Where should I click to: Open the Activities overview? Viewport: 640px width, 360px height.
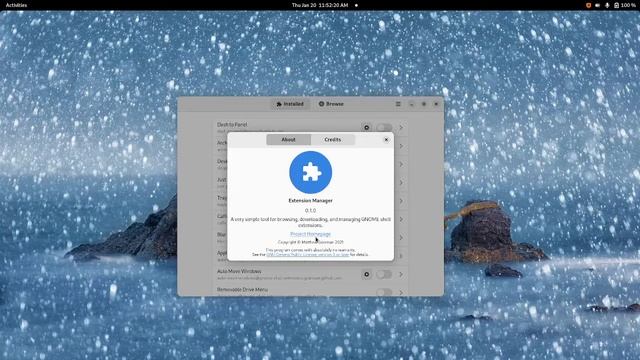(x=16, y=5)
